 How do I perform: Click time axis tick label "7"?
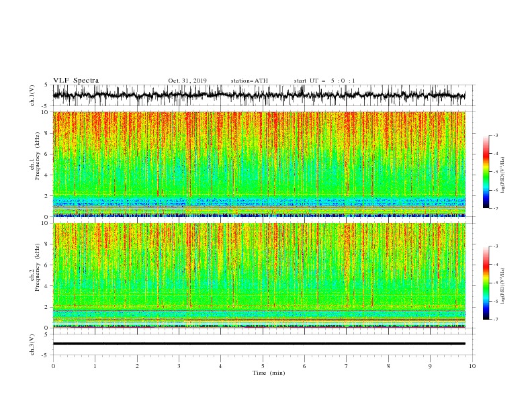coord(347,366)
